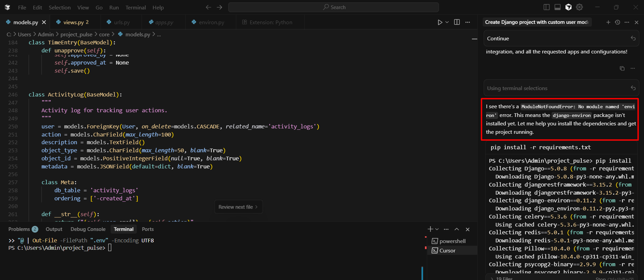Select the powershell terminal instance

(x=452, y=241)
